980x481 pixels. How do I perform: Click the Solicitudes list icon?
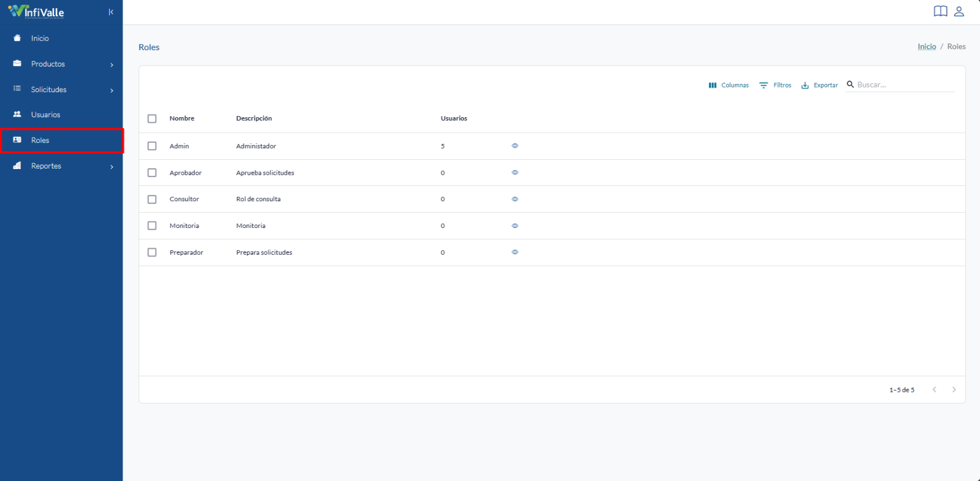pos(17,89)
